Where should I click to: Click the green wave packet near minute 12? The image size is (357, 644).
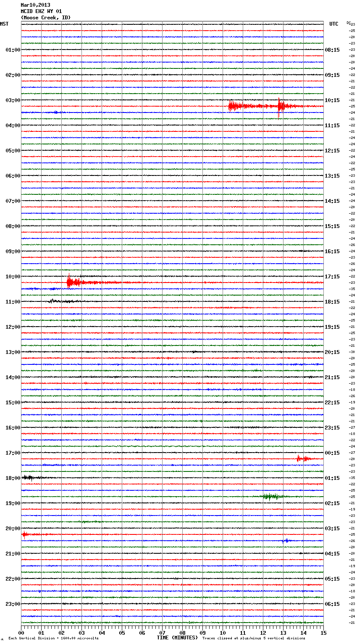pyautogui.click(x=272, y=497)
